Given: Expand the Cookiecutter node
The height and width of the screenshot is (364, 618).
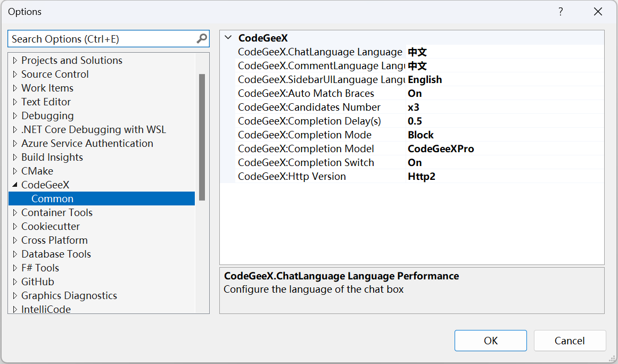Looking at the screenshot, I should point(15,227).
